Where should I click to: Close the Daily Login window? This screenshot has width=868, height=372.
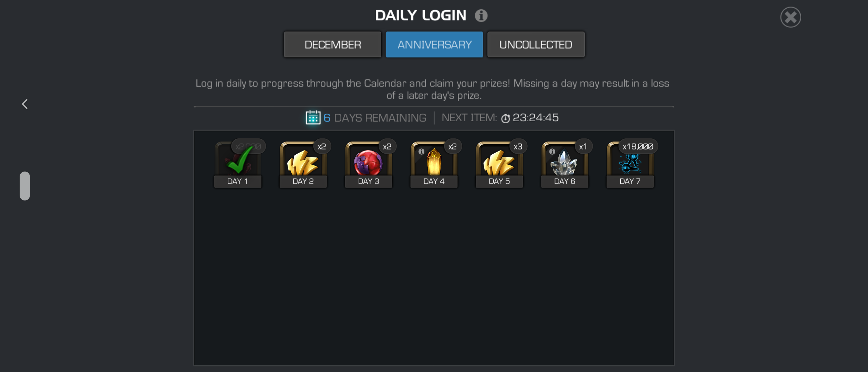tap(790, 17)
